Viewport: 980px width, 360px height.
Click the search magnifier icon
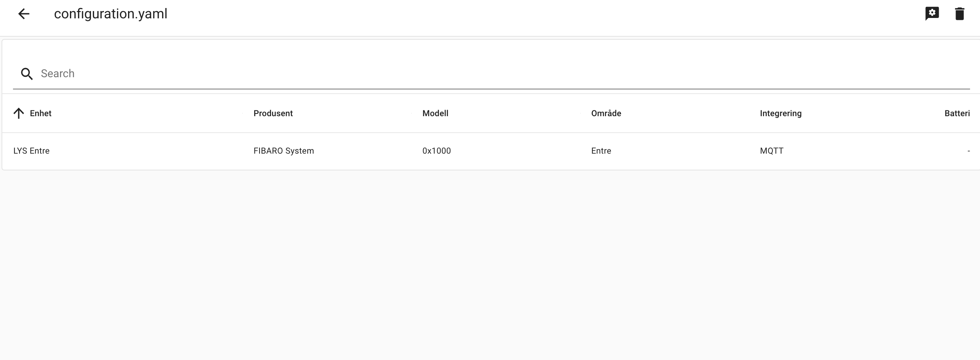[x=27, y=74]
